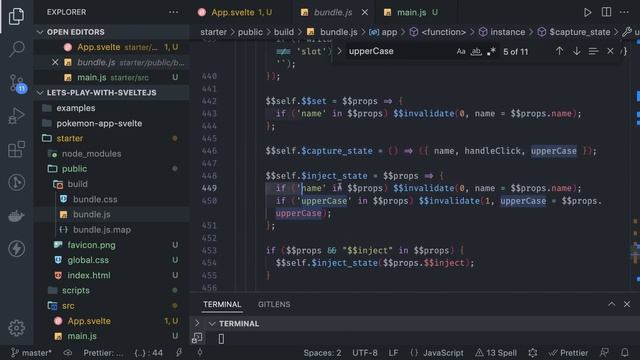Screen dimensions: 640x360
Task: Collapse the Open Editors section
Action: coord(40,32)
